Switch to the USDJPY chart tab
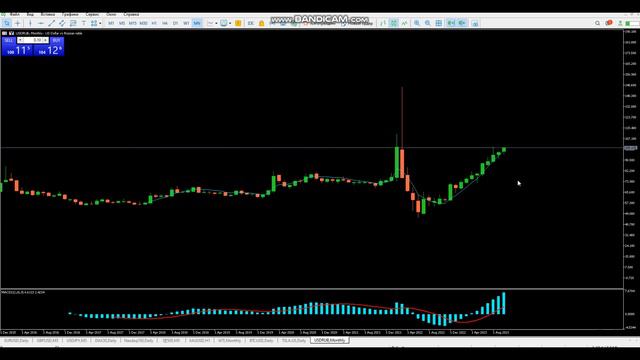 click(76, 340)
